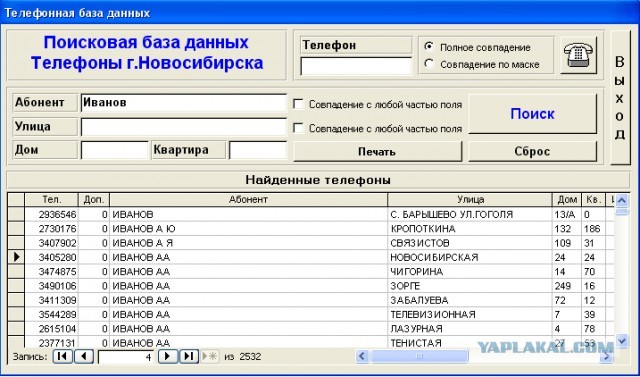
Task: Click street СВЯЗИСТОВ cell
Action: pos(470,243)
